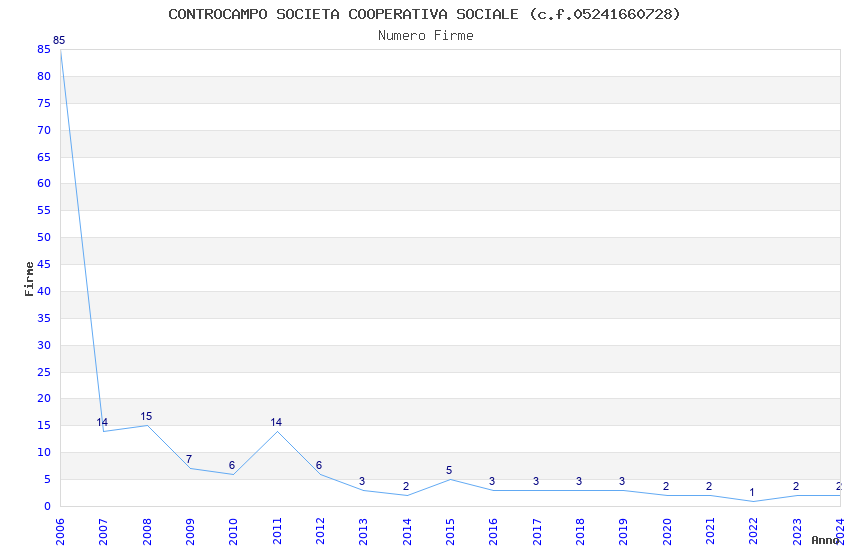Click the y-axis value 35

pos(44,318)
